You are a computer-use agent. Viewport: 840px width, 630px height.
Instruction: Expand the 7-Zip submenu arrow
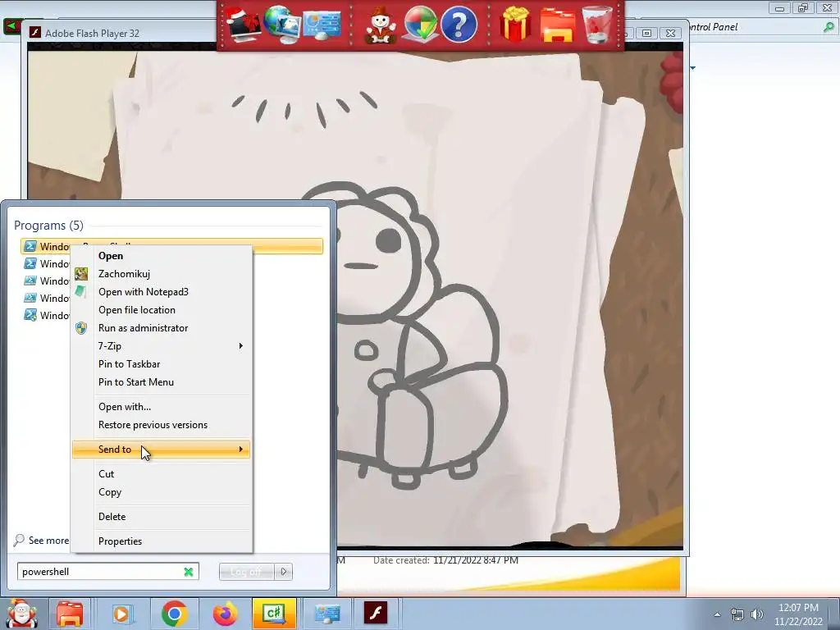(x=240, y=346)
